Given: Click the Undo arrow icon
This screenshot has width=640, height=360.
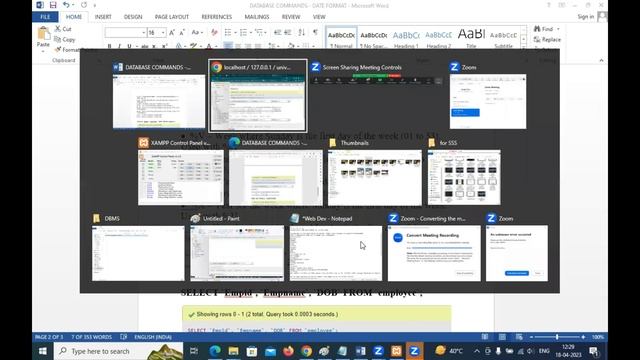Looking at the screenshot, I should click(x=66, y=5).
